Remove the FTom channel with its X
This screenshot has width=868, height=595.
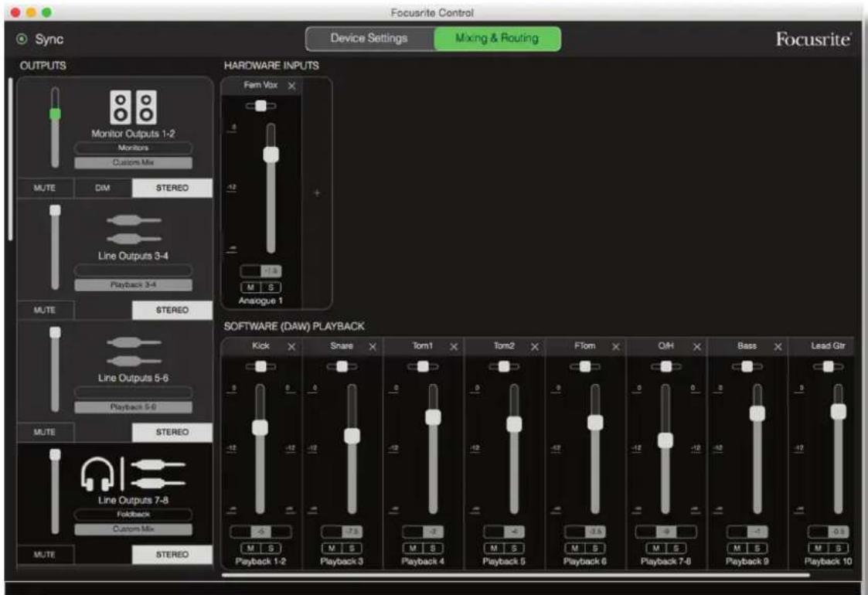coord(615,346)
